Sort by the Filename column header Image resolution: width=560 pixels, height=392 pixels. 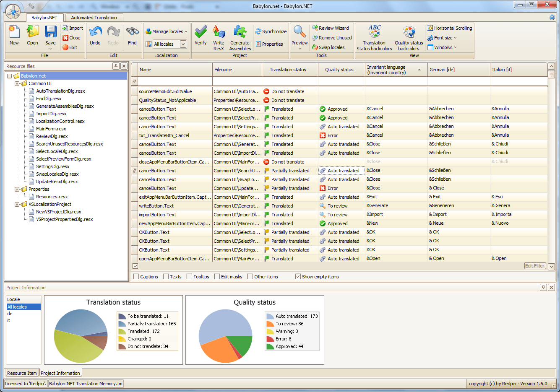click(x=237, y=70)
